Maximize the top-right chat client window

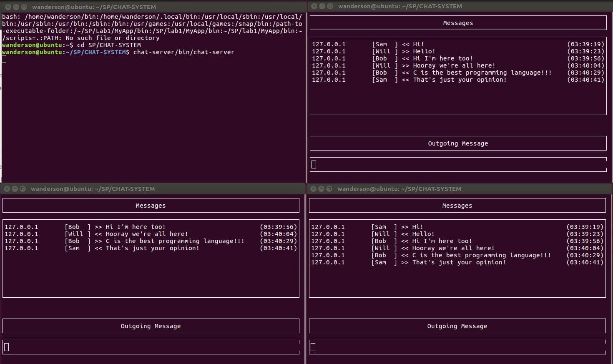click(x=330, y=6)
